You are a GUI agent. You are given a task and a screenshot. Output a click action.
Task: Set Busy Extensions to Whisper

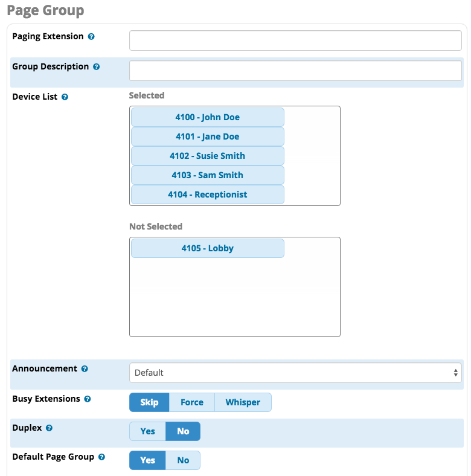[x=243, y=402]
